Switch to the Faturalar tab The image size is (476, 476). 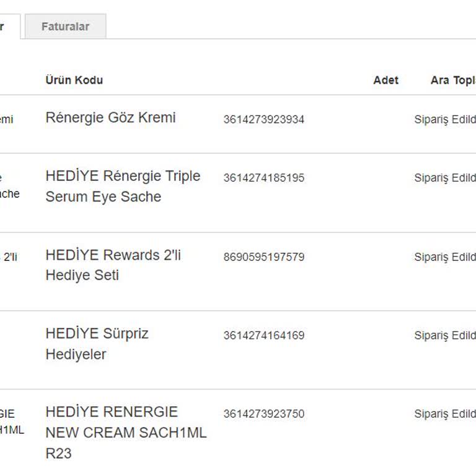(65, 27)
